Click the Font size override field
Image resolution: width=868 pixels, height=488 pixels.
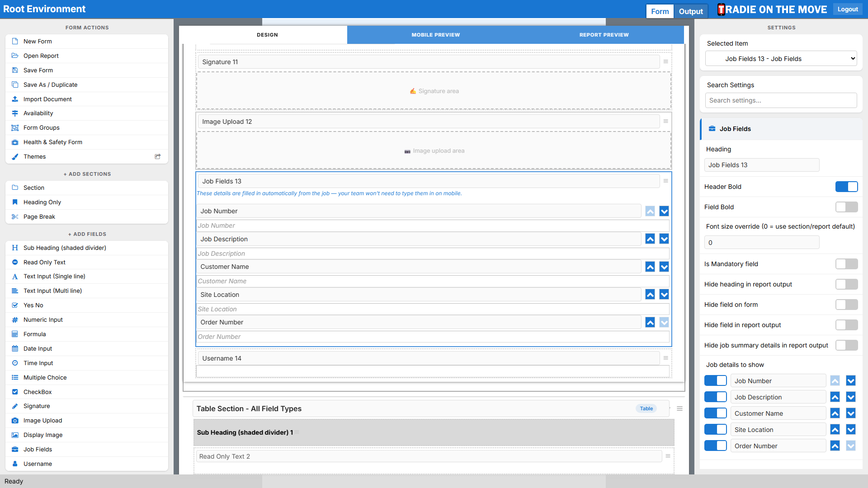click(x=762, y=243)
